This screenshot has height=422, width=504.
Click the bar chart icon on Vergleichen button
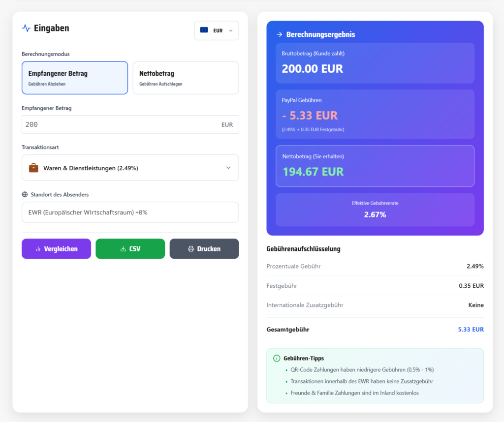click(x=38, y=249)
